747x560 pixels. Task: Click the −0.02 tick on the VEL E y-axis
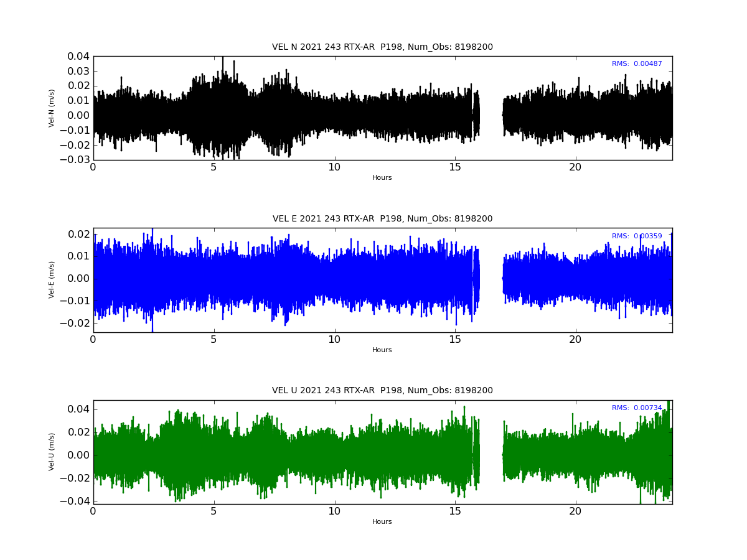pyautogui.click(x=75, y=323)
